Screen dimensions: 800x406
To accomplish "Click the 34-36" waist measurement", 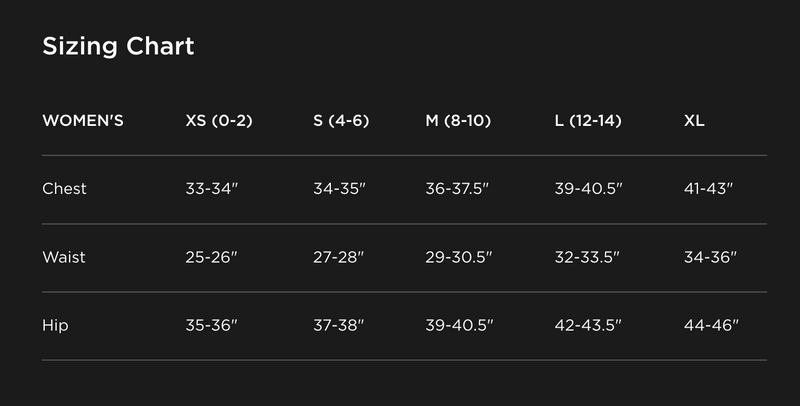I will [x=710, y=257].
